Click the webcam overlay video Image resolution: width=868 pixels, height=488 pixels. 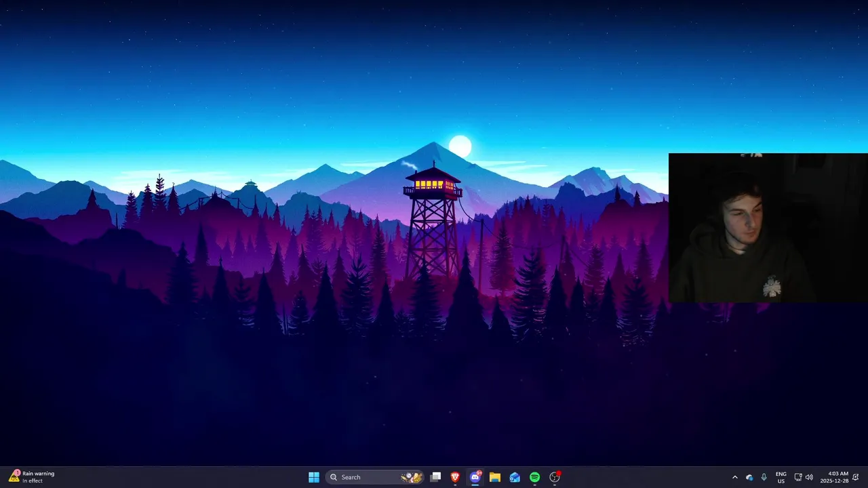point(768,228)
